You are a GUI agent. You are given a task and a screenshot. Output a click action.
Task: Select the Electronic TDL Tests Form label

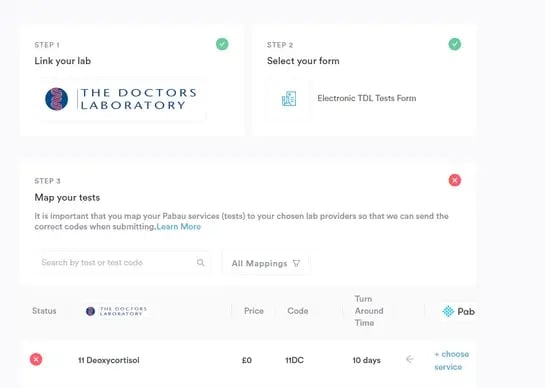(x=367, y=98)
